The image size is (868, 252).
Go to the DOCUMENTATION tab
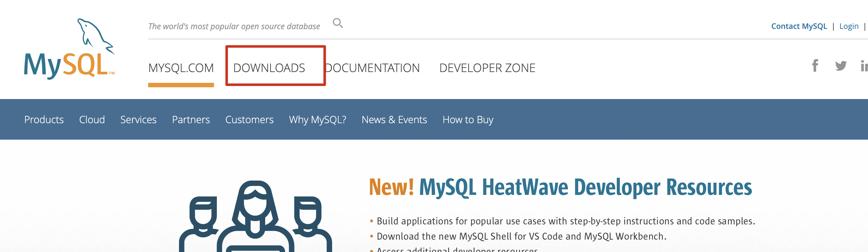tap(372, 68)
